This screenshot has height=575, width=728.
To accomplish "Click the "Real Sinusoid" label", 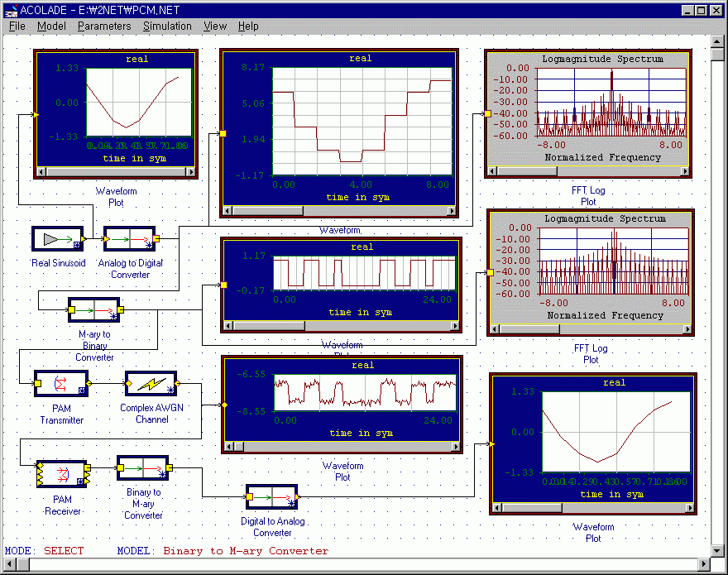I will click(x=59, y=263).
